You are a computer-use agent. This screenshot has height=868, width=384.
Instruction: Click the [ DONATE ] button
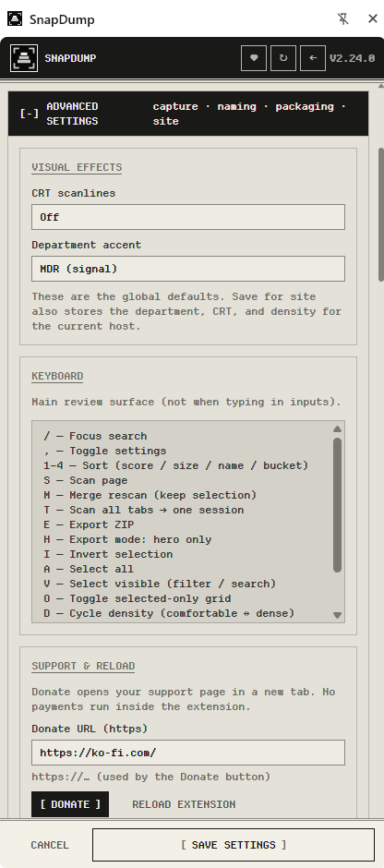(x=70, y=804)
